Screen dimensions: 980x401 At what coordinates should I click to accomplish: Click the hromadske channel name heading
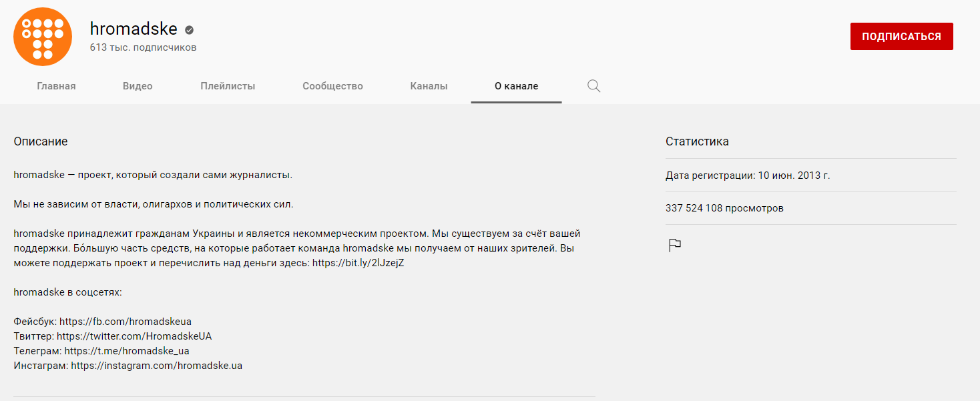134,29
